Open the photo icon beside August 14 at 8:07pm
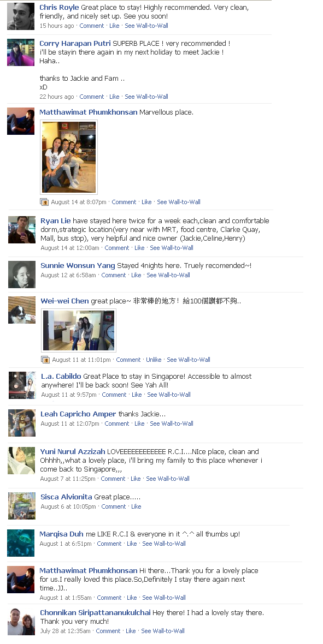The image size is (323, 644). pos(44,202)
